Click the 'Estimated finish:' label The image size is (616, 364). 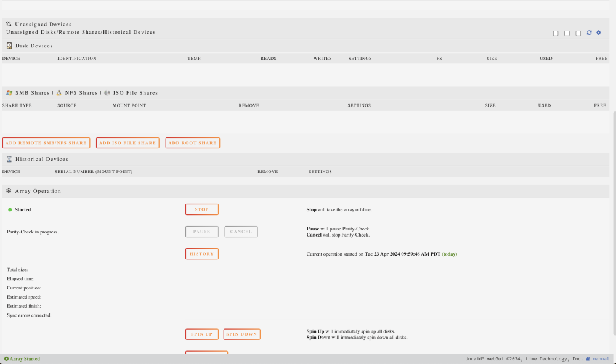pos(24,306)
